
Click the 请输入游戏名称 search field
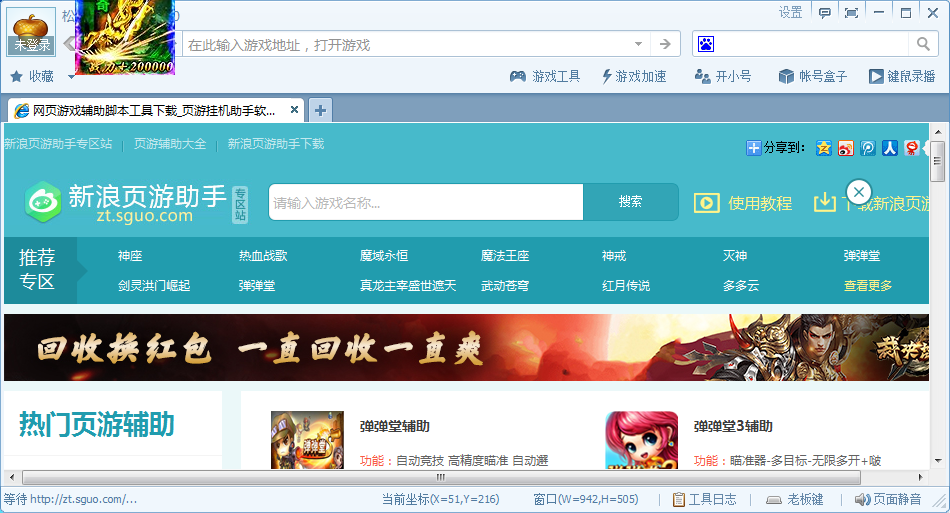point(425,202)
